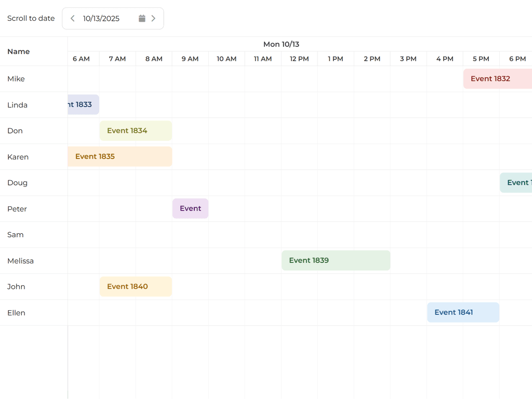Click the Name column header

click(x=19, y=51)
